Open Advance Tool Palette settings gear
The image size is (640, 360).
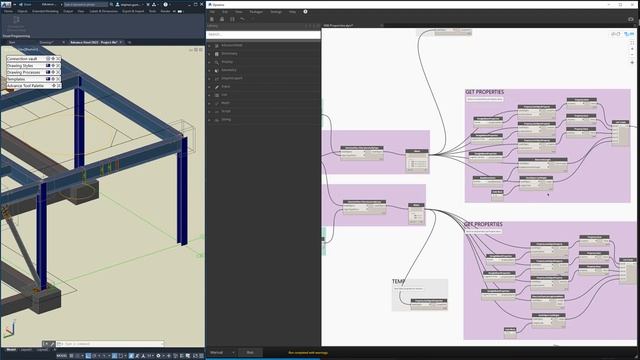click(53, 86)
